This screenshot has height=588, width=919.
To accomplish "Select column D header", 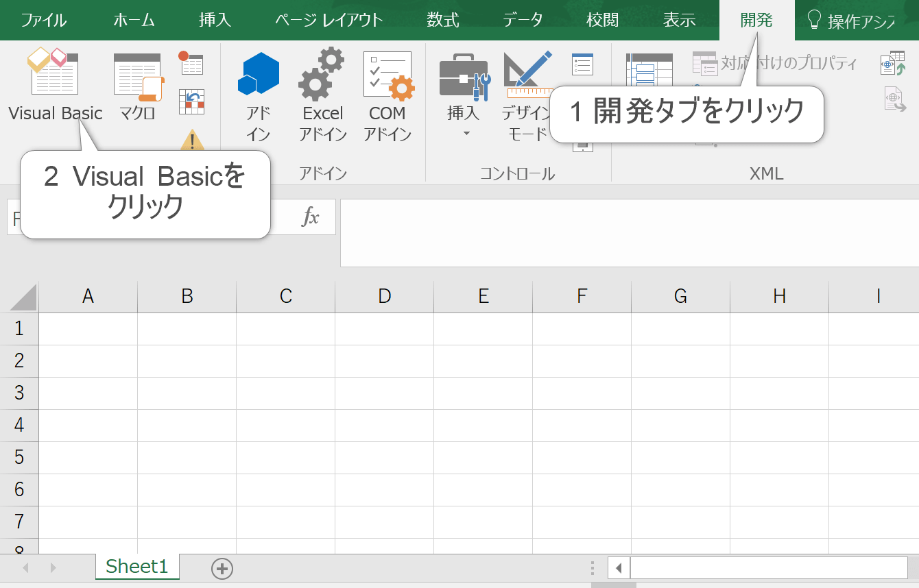I will click(x=384, y=296).
